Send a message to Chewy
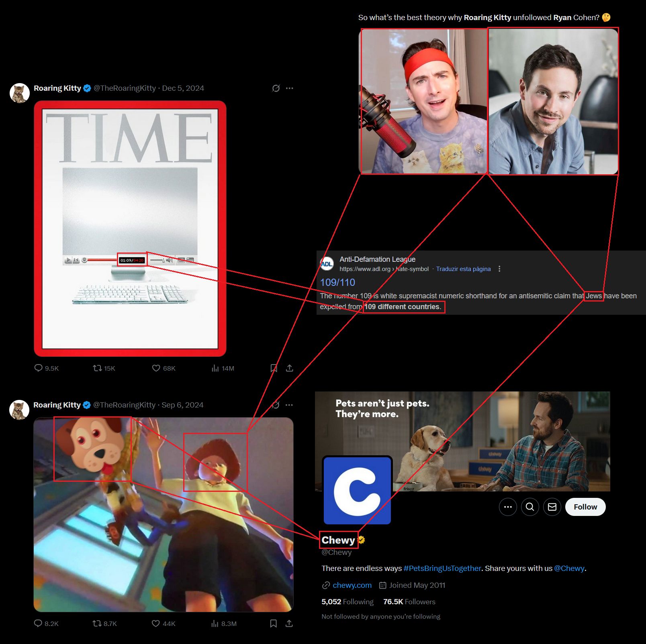 pyautogui.click(x=552, y=507)
